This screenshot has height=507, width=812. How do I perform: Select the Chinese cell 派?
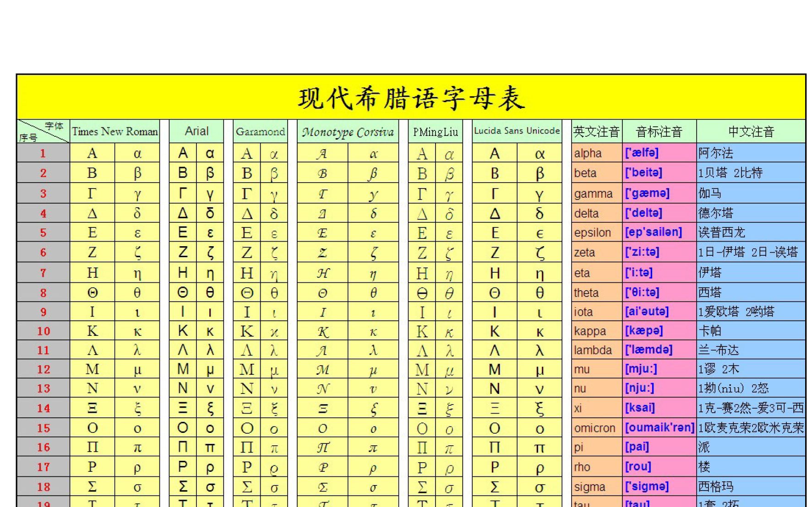point(751,447)
